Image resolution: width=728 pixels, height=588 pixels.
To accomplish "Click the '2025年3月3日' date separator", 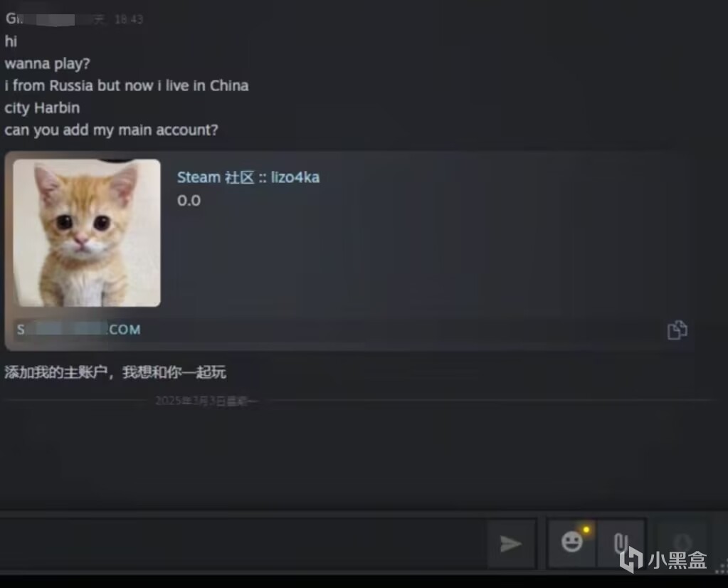I will click(206, 401).
